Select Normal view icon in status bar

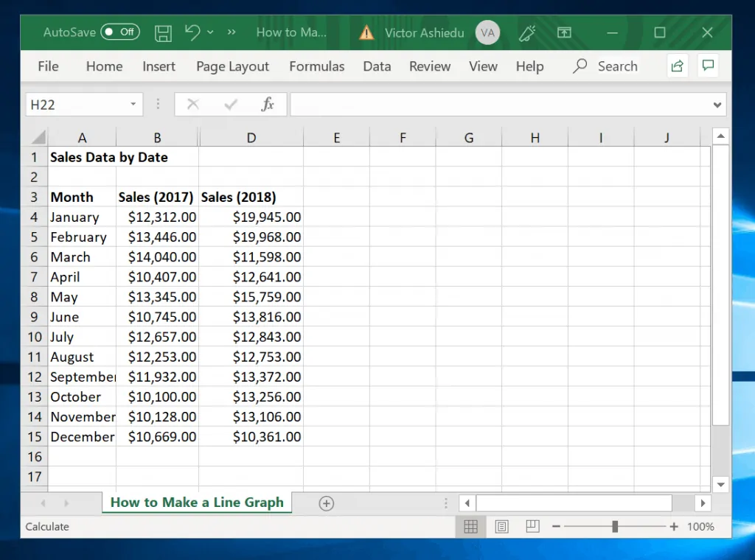(470, 526)
